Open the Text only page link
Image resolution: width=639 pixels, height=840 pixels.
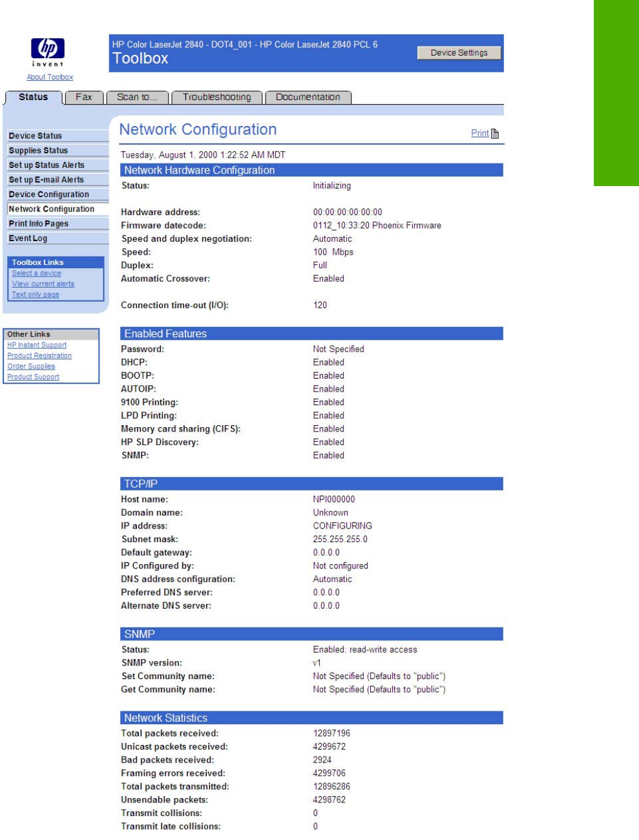36,295
